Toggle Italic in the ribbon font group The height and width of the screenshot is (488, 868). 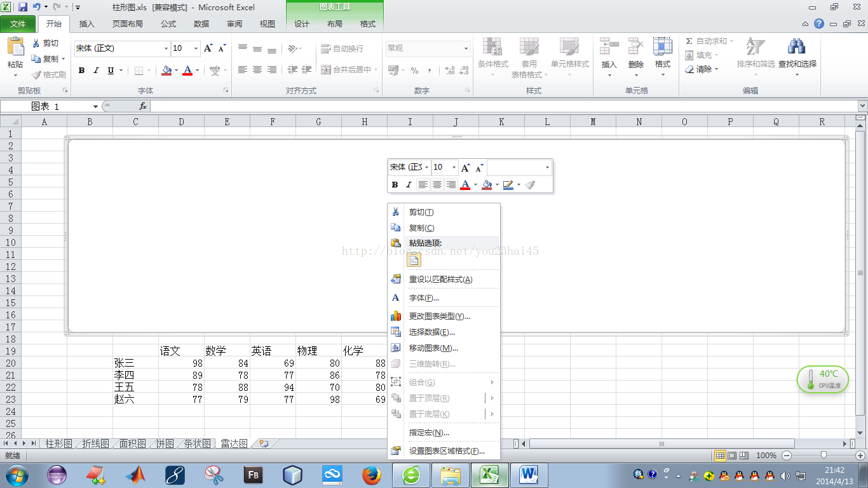(96, 71)
